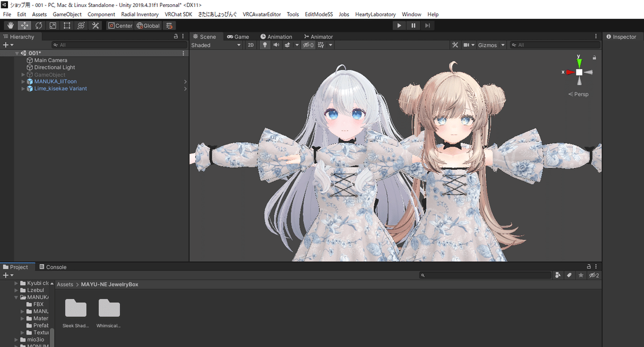Select the Scale tool in the toolbar
Image resolution: width=644 pixels, height=347 pixels.
click(x=52, y=25)
